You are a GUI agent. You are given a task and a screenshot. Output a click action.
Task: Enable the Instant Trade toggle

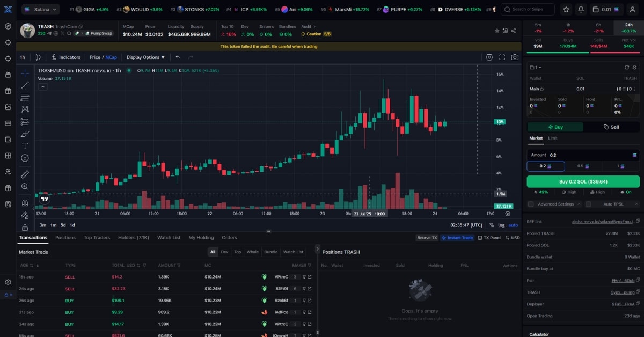coord(457,237)
